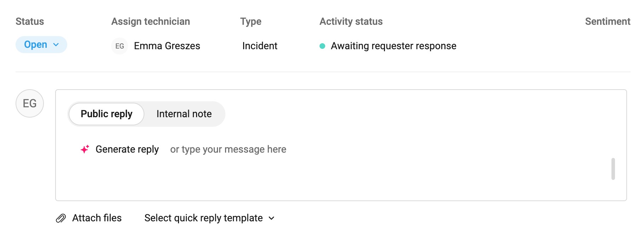Click the sparkle AI Generate reply icon
The height and width of the screenshot is (233, 644).
coord(85,149)
